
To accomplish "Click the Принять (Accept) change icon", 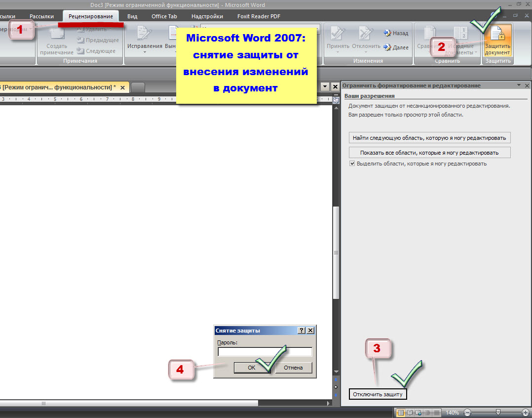I will (x=338, y=34).
